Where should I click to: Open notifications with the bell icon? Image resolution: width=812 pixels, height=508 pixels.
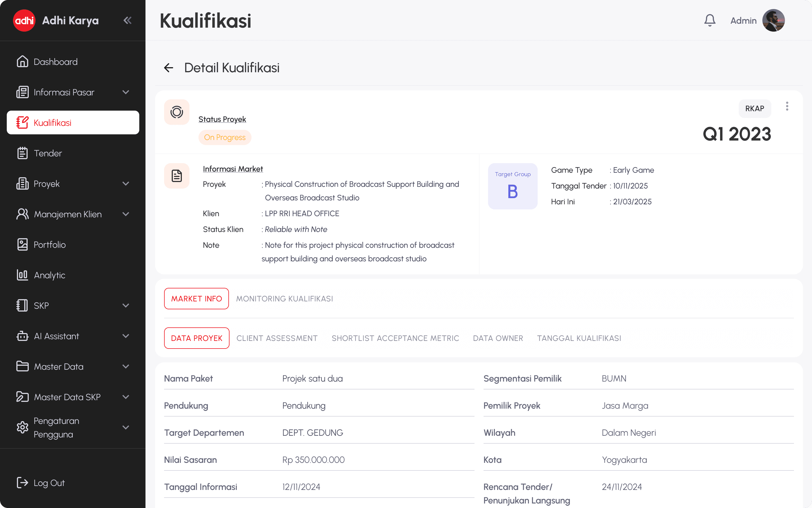(x=710, y=21)
